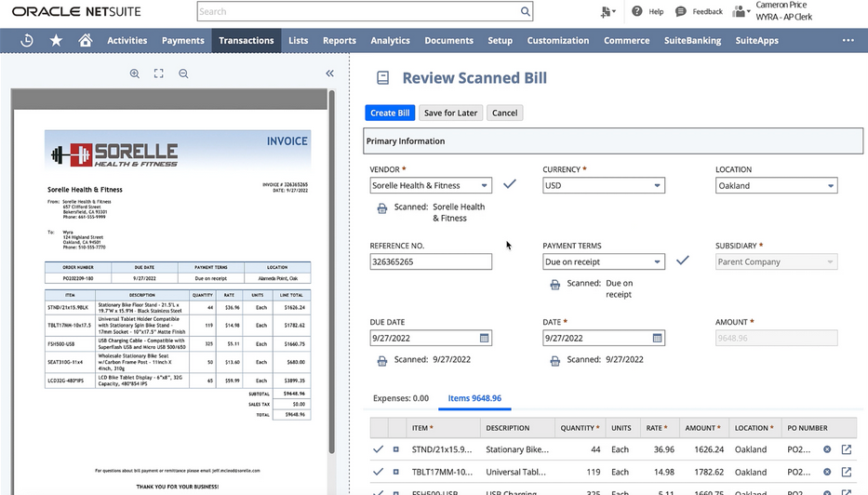Click the Reference No. field
The image size is (868, 495).
coord(431,261)
